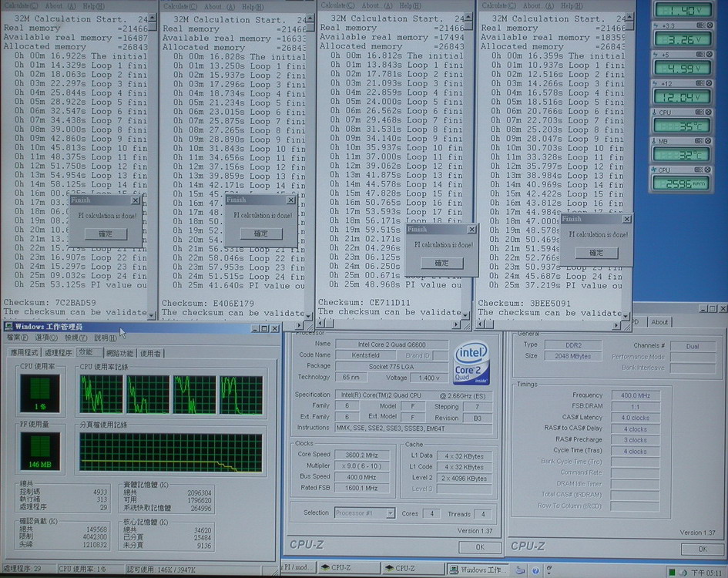Switch to PI / mod taskbar button
This screenshot has height=578, width=728.
coord(298,567)
